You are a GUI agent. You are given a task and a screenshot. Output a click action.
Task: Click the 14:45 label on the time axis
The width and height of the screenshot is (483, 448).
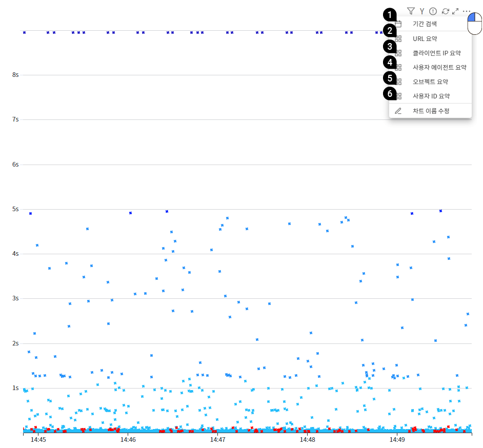tap(38, 440)
